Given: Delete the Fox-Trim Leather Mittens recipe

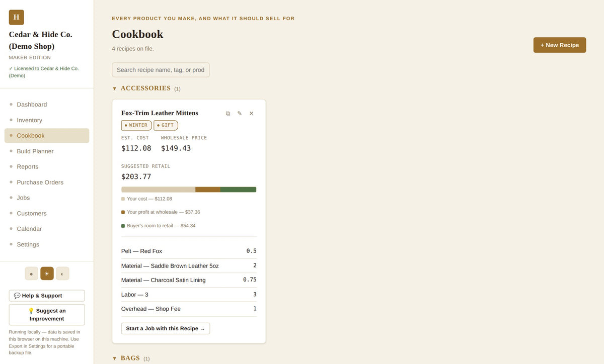Looking at the screenshot, I should (x=252, y=114).
